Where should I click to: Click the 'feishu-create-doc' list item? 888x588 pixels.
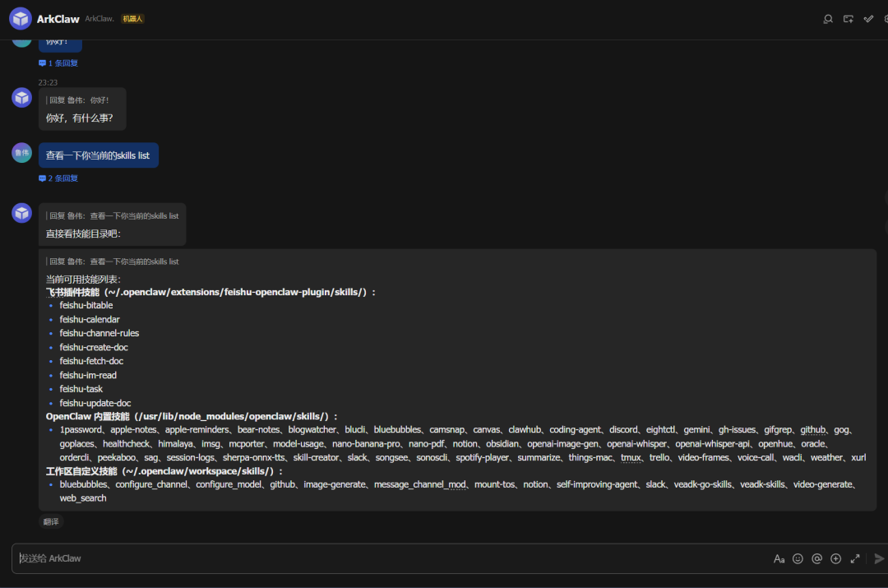click(94, 347)
